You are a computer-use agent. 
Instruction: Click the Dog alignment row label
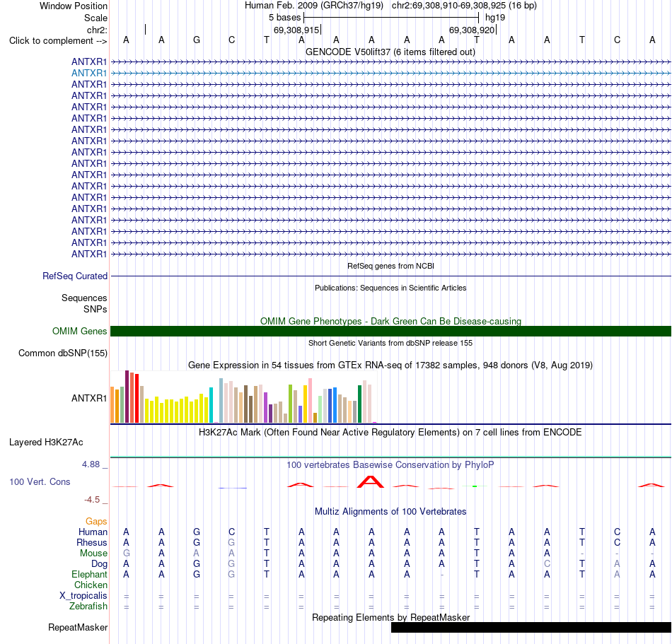point(99,564)
